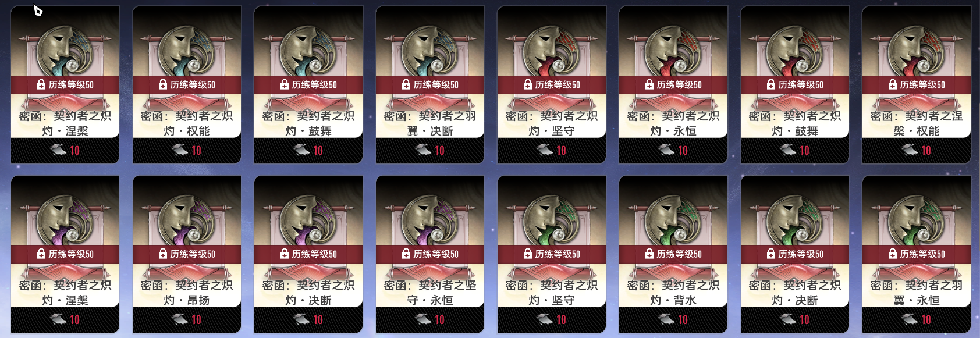Click 历练等级50 banner on 羽翼·决断 card

tap(430, 85)
